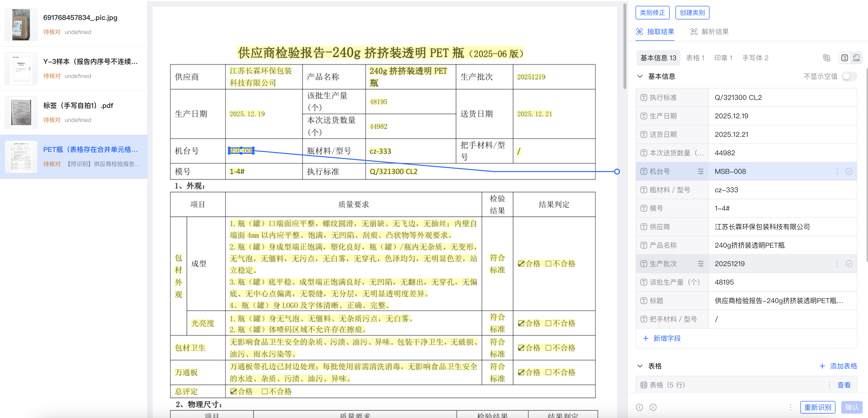Open more menu next to 重新识别
Viewport: 868px width, 418px height.
pos(790,407)
